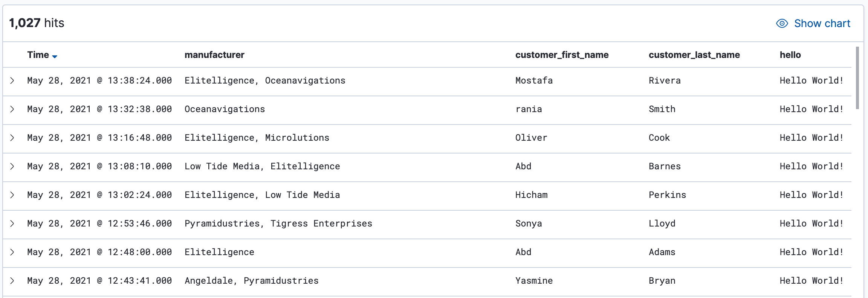868x298 pixels.
Task: Expand the 13:38:24.000 document row
Action: tap(12, 81)
